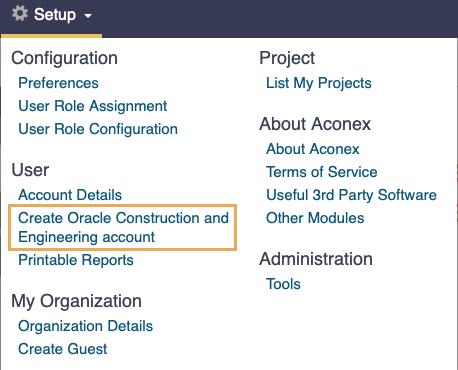Open Useful 3rd Party Software
Viewport: 458px width, 370px height.
pyautogui.click(x=351, y=195)
